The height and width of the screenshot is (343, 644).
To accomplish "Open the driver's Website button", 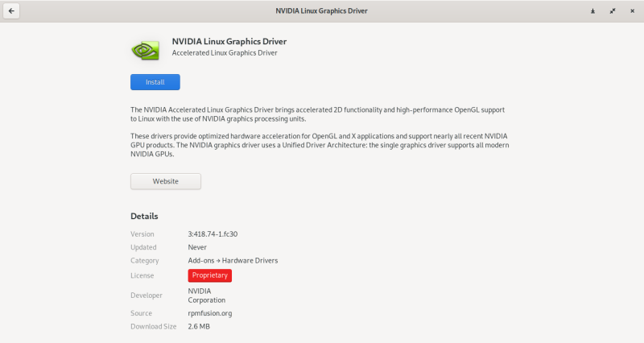I will tap(166, 181).
